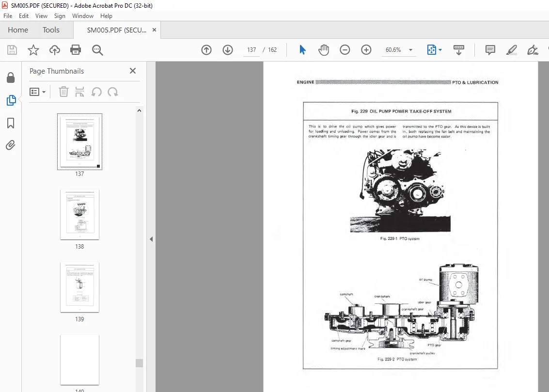Click the cloud upload icon

point(55,50)
